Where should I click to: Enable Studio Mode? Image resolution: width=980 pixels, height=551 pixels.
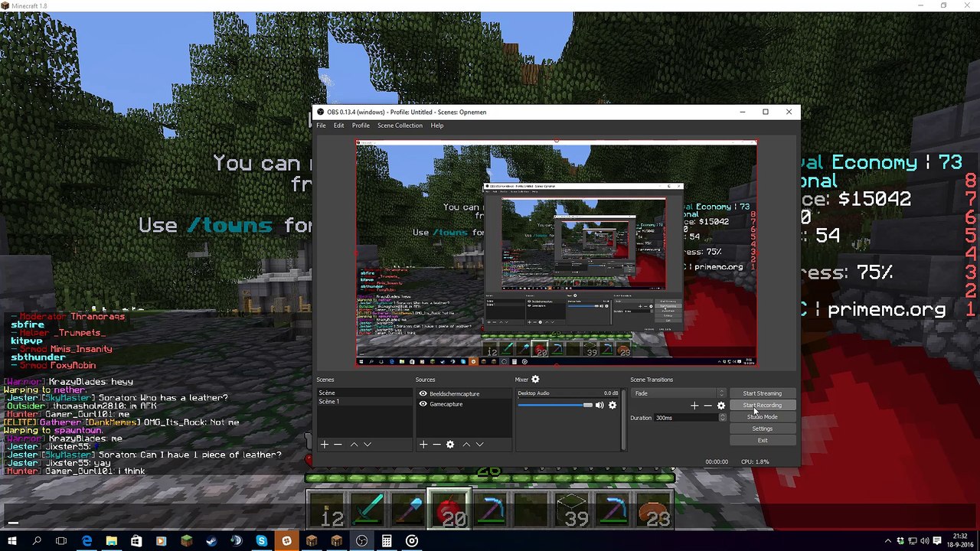(x=762, y=417)
